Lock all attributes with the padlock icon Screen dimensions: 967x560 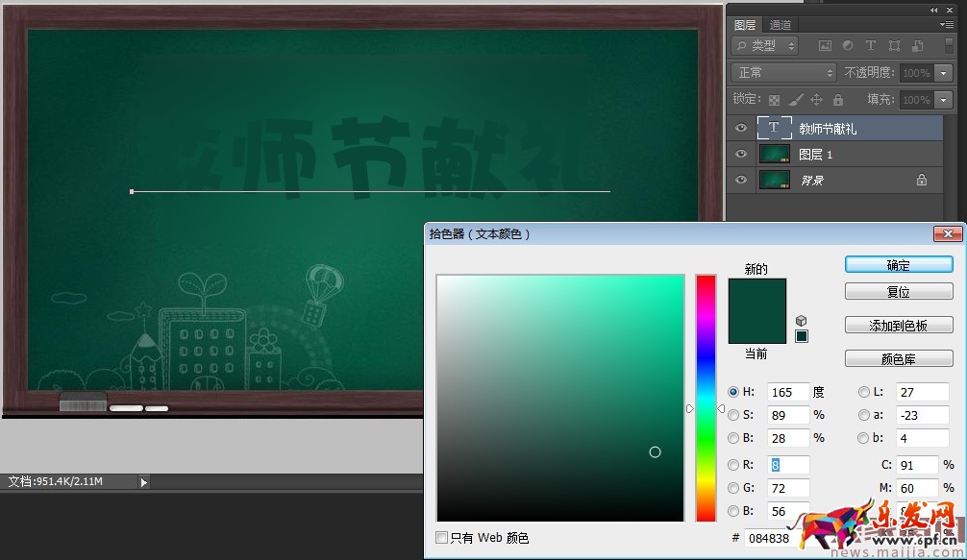(x=837, y=100)
